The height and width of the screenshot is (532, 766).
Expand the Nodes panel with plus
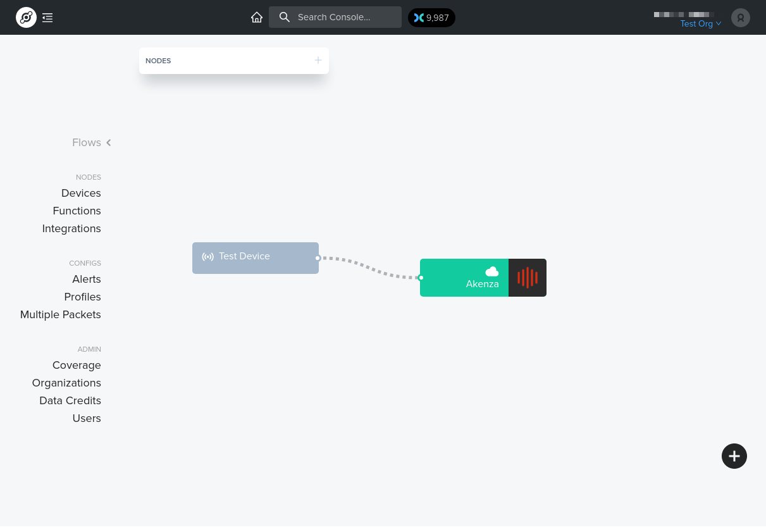coord(318,61)
